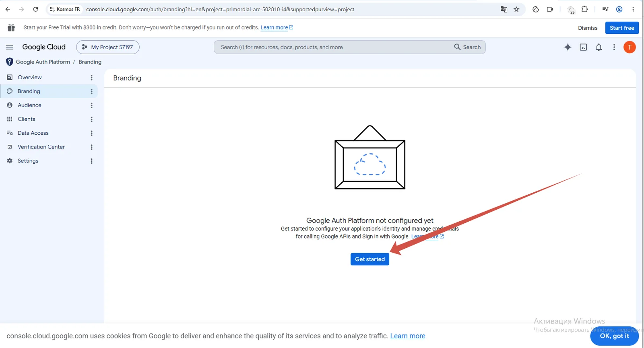Click the browser address bar URL

click(220, 9)
